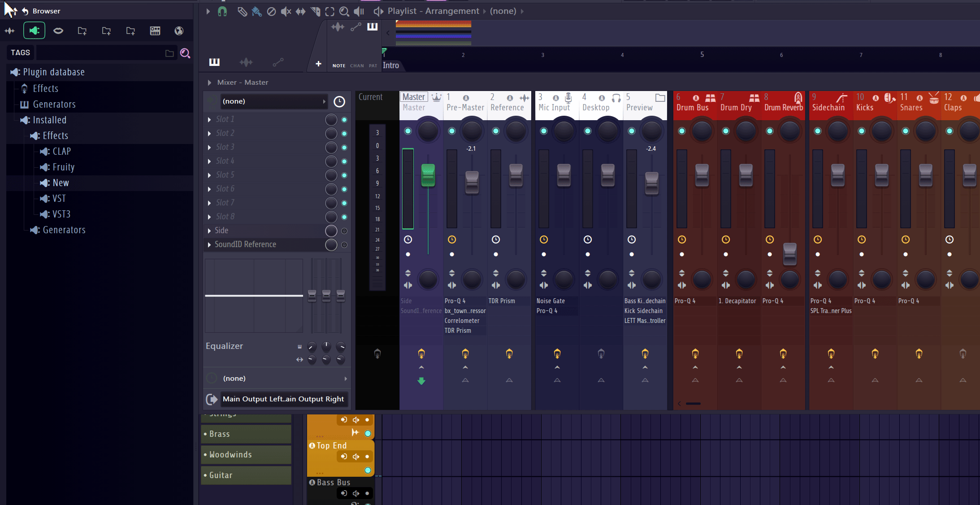
Task: Select the Delete tool in the toolbar
Action: click(x=271, y=11)
